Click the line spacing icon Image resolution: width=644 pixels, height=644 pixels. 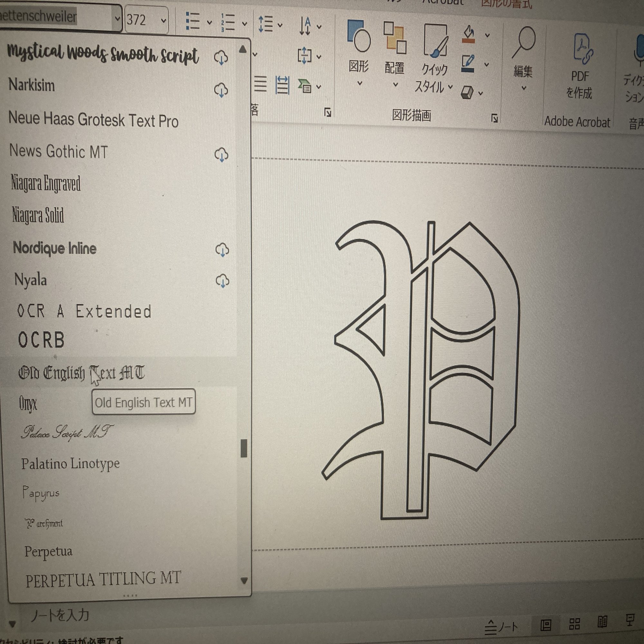click(266, 24)
